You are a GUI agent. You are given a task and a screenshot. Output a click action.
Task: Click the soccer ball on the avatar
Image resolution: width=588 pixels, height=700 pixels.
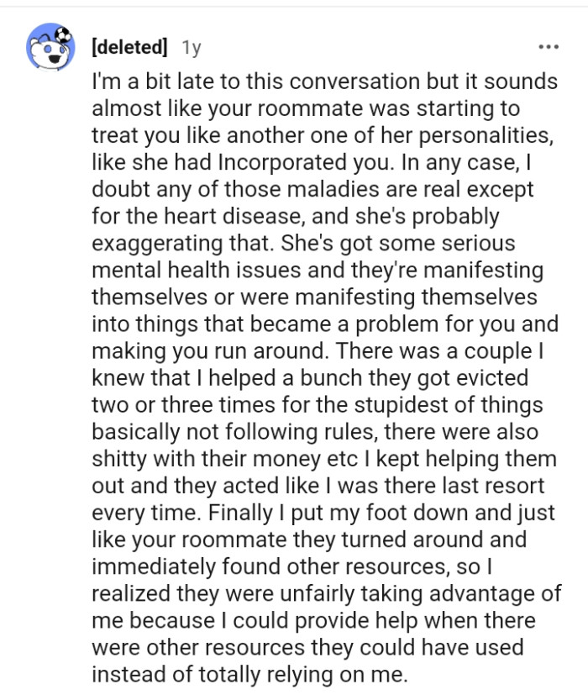[64, 35]
